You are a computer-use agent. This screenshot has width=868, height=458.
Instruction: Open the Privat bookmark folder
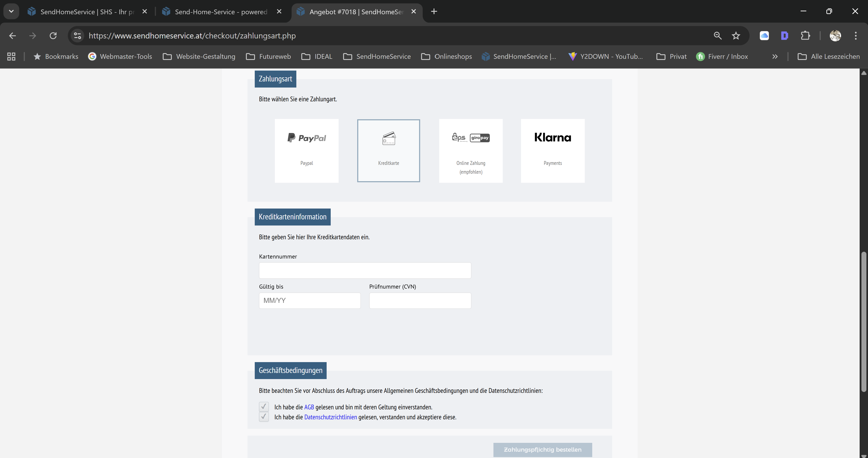click(x=672, y=56)
